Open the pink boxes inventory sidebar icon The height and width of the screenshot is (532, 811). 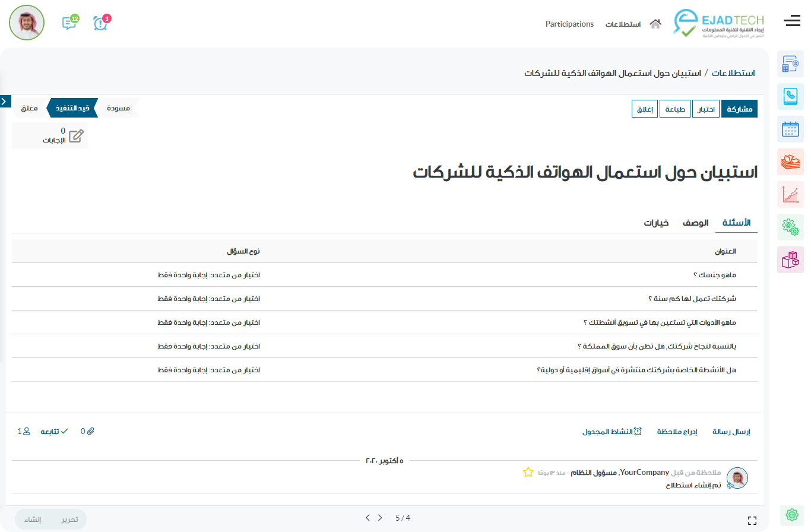(x=790, y=259)
